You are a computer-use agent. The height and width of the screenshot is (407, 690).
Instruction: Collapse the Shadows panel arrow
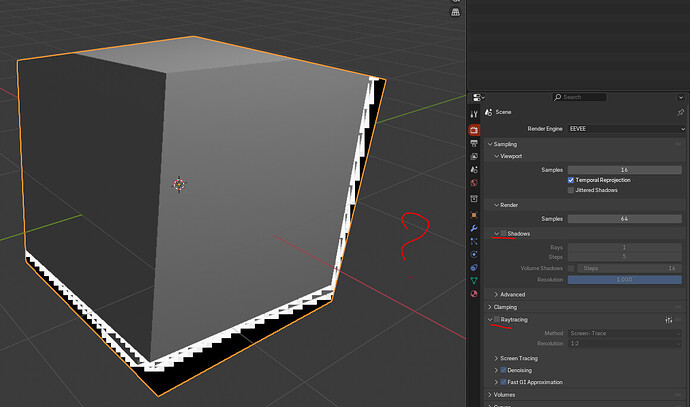[x=496, y=234]
